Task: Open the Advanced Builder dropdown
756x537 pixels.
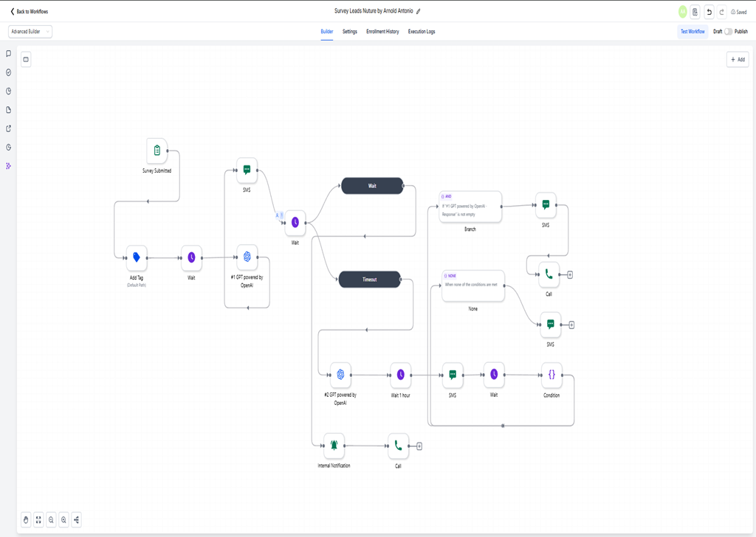Action: coord(30,31)
